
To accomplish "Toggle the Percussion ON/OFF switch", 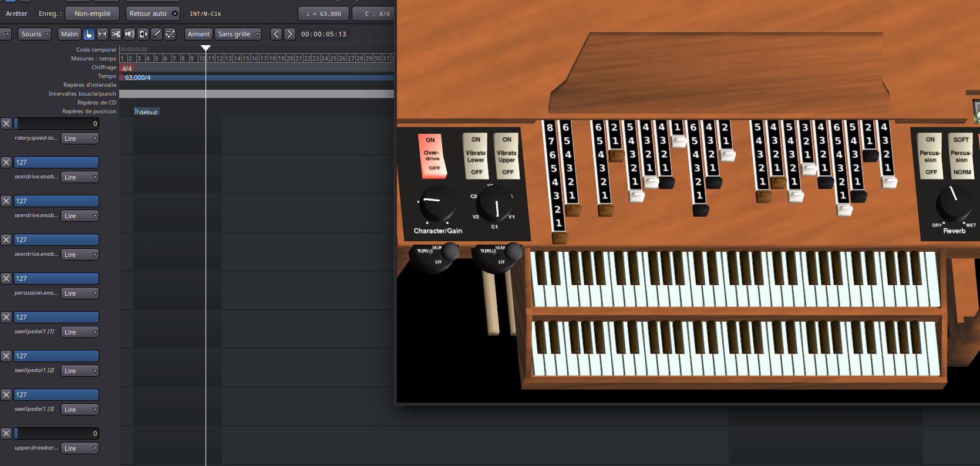I will tap(931, 156).
